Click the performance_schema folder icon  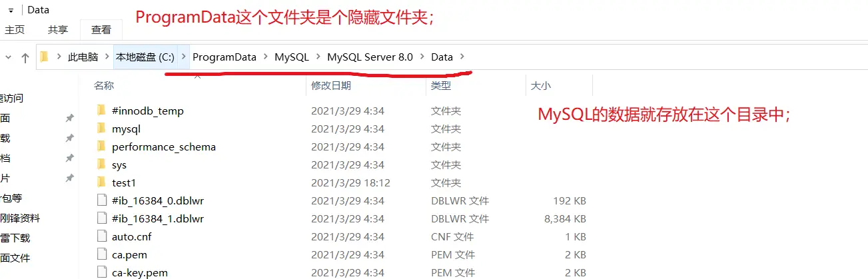click(101, 146)
